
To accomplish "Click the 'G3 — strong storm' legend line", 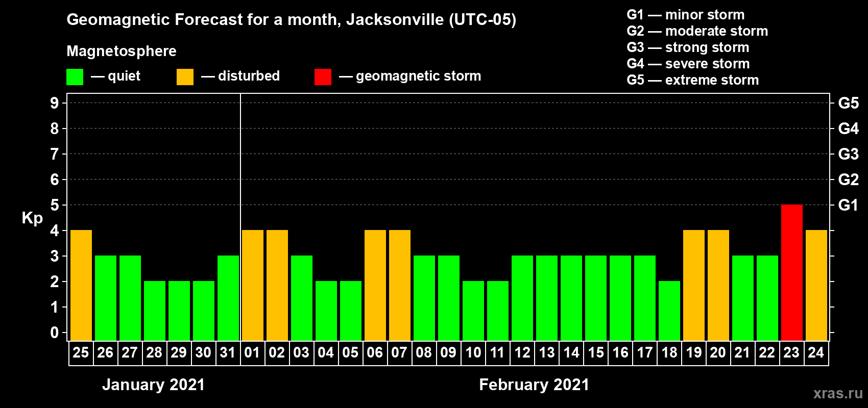I will 688,47.
